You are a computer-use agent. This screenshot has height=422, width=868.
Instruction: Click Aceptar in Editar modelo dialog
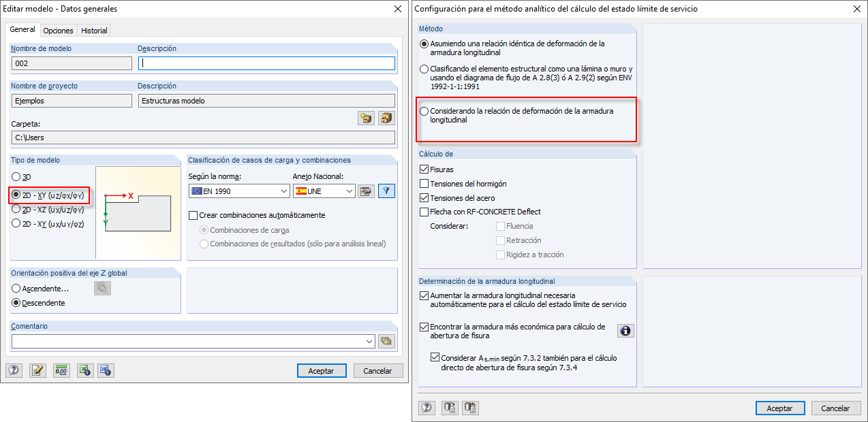(322, 371)
